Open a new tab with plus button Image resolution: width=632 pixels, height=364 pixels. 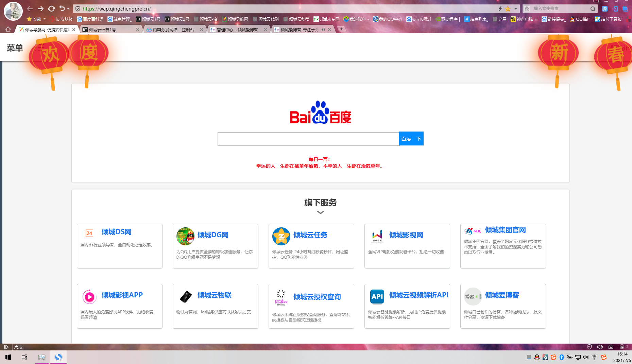342,29
